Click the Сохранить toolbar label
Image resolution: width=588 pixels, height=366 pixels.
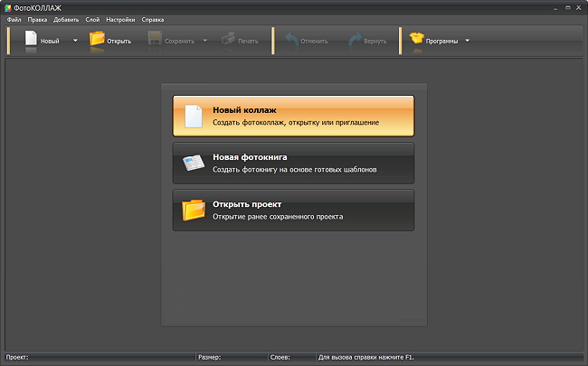[x=180, y=42]
